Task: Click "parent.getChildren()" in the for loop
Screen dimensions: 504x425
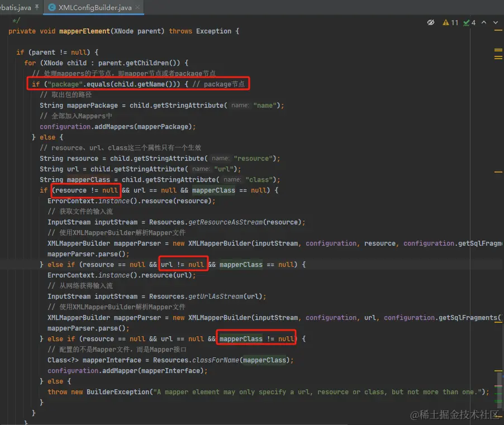Action: [x=139, y=63]
